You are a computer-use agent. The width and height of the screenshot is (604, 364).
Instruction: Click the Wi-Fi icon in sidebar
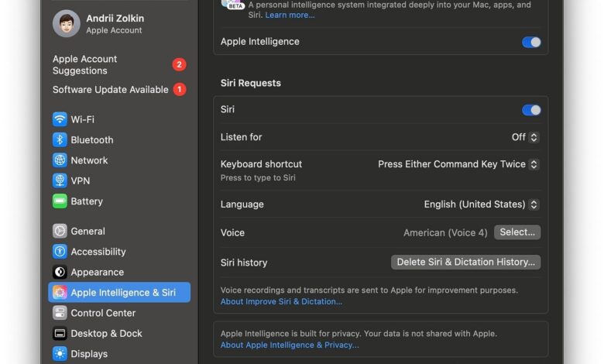pos(60,119)
